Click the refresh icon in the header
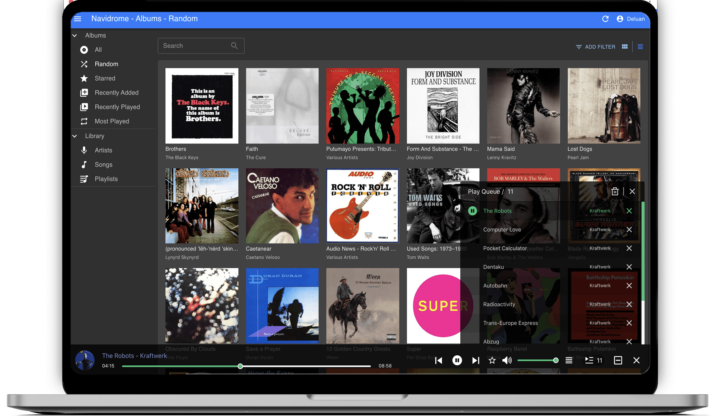The image size is (715, 417). (605, 19)
